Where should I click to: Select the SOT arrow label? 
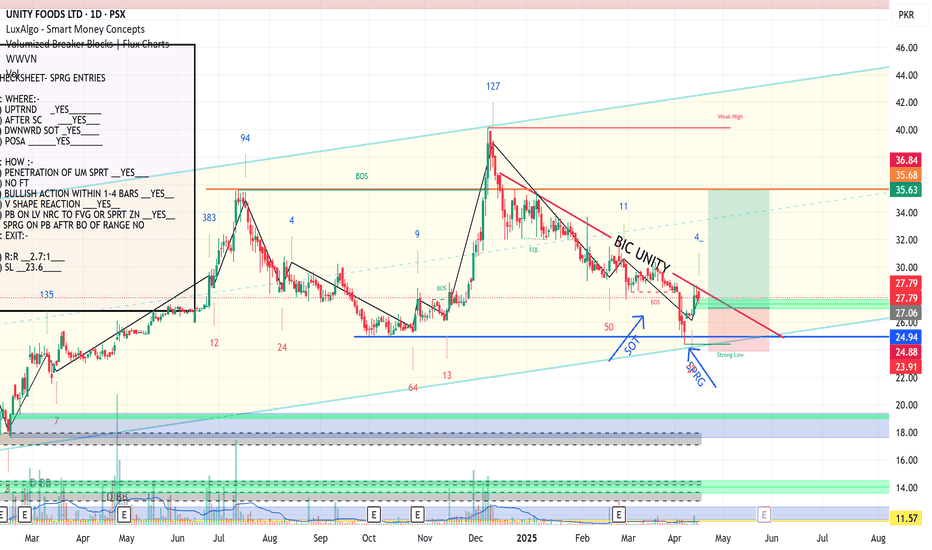pyautogui.click(x=632, y=345)
